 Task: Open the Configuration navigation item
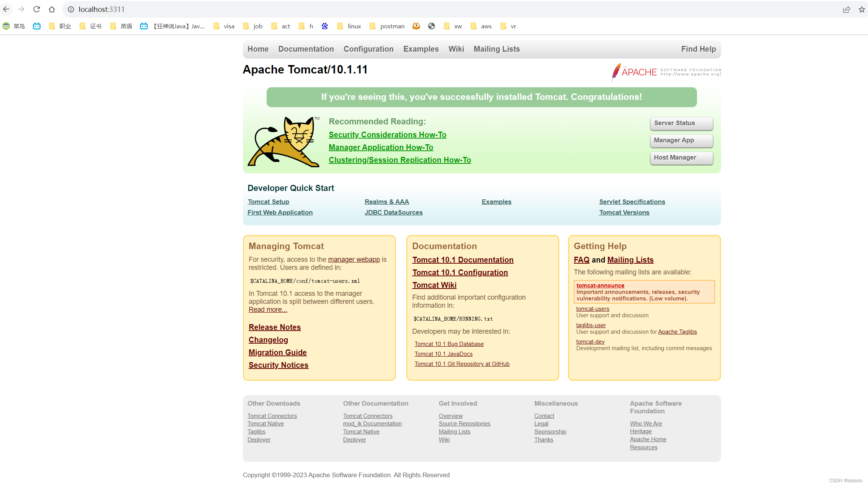(x=368, y=49)
